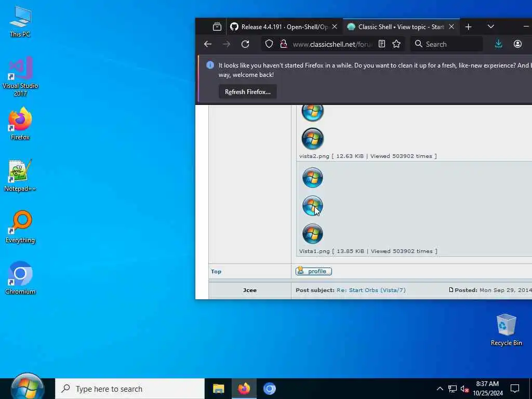The height and width of the screenshot is (399, 532).
Task: Open a new Firefox tab
Action: point(469,27)
